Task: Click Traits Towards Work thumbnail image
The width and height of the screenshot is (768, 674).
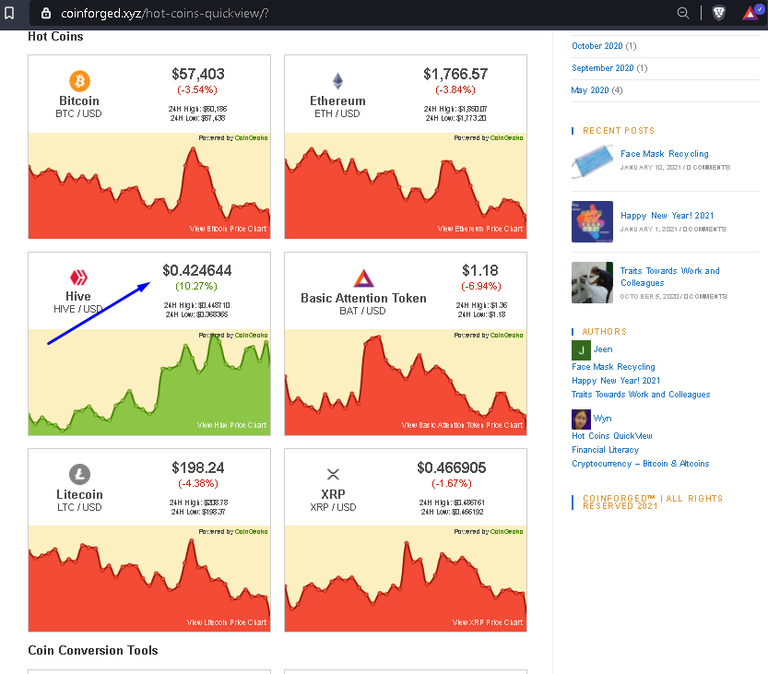Action: coord(592,283)
